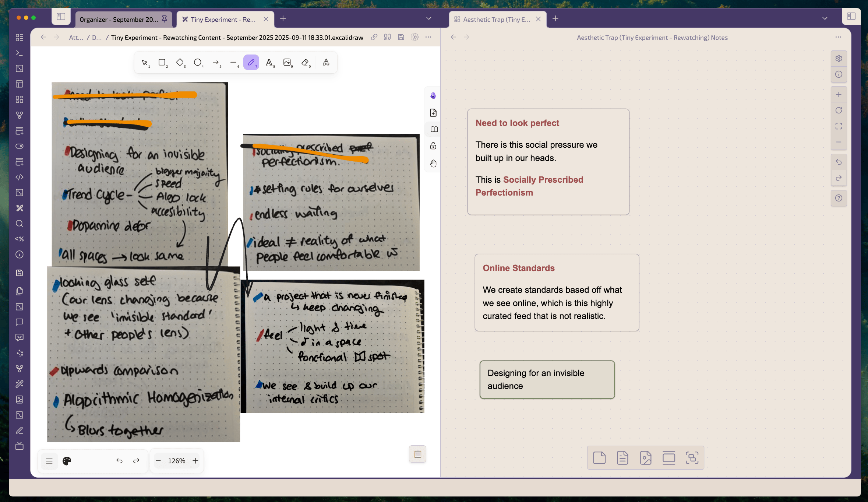Expand the left pane tab list chevron

(428, 18)
